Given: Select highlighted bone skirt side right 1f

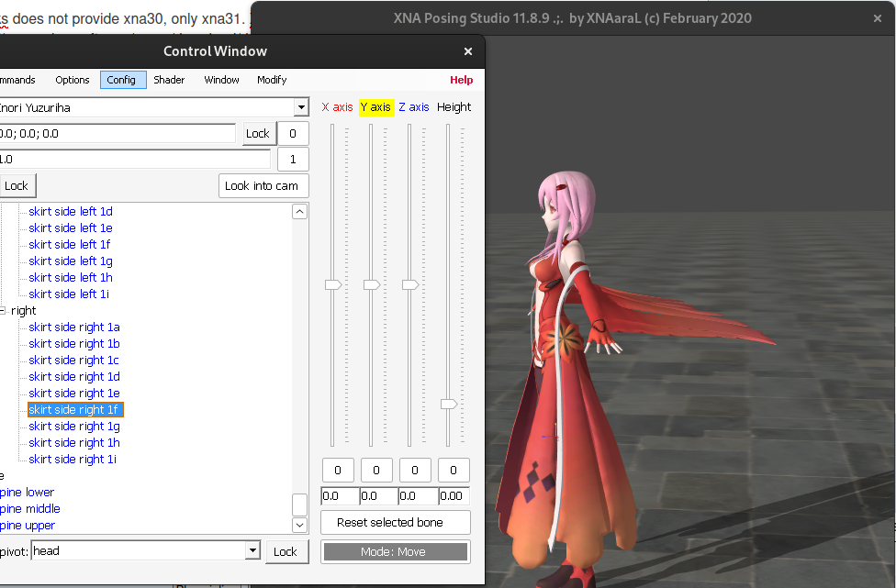Looking at the screenshot, I should tap(75, 410).
